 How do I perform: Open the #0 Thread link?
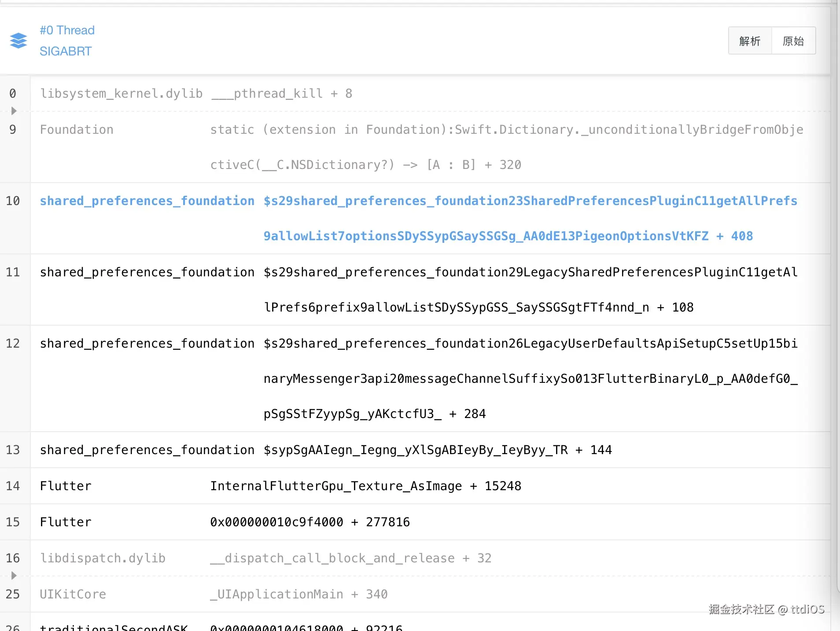pos(67,30)
